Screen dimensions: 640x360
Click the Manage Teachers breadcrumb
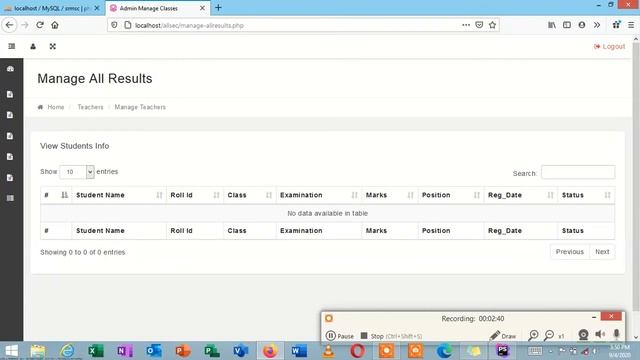(140, 107)
